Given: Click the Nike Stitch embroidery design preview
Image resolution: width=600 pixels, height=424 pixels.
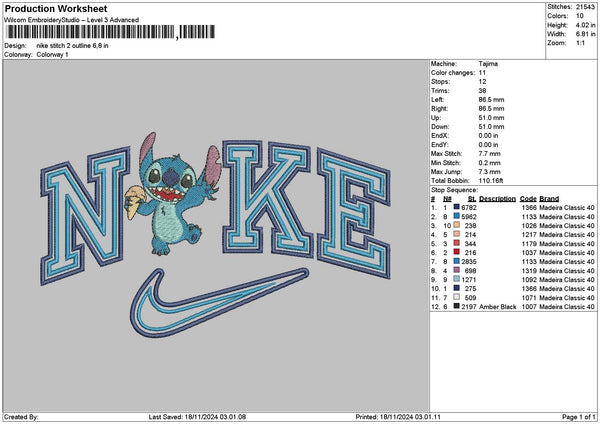Looking at the screenshot, I should click(215, 235).
